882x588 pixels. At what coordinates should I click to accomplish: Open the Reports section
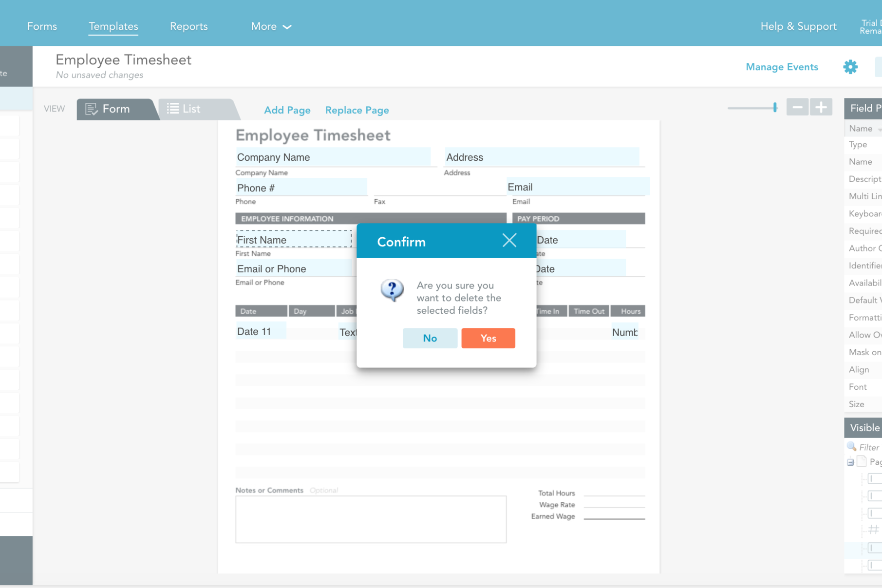(188, 26)
